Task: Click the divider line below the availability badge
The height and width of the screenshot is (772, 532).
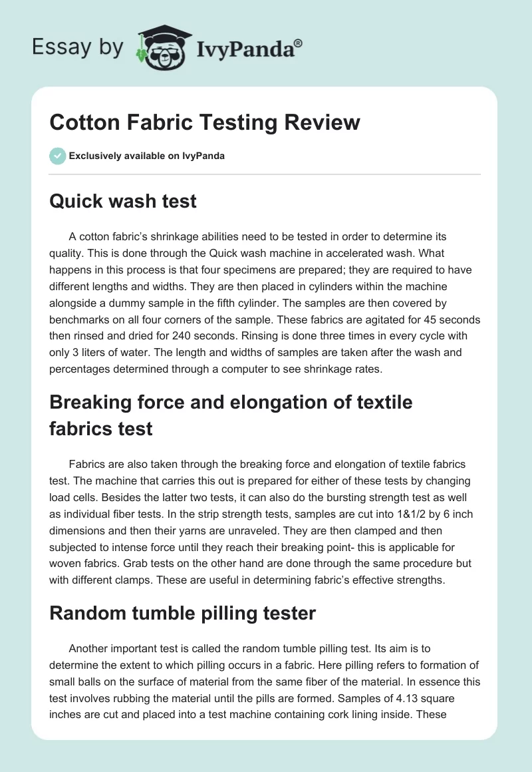Action: [265, 175]
